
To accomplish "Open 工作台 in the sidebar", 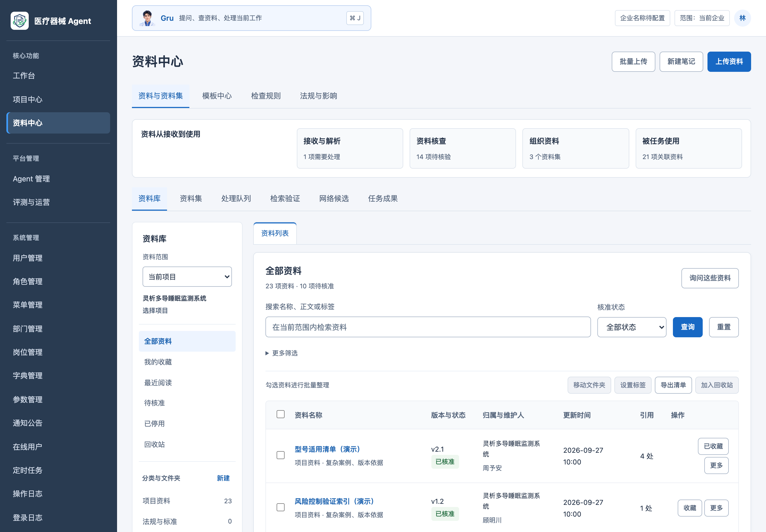I will pos(58,76).
